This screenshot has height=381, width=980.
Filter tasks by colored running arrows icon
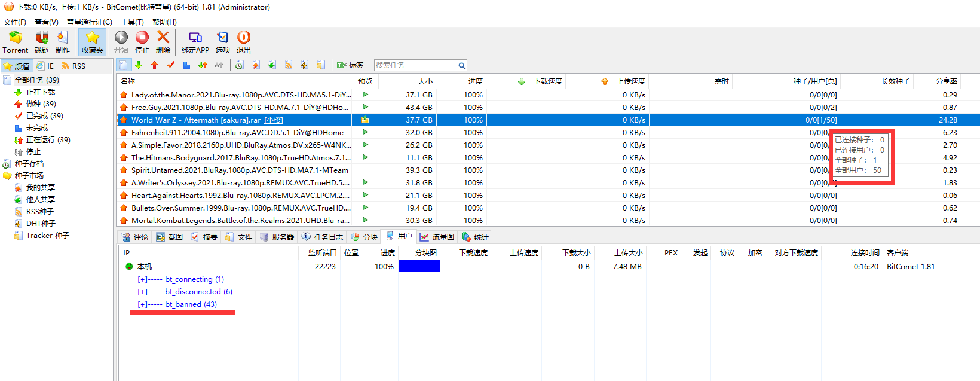tap(203, 65)
